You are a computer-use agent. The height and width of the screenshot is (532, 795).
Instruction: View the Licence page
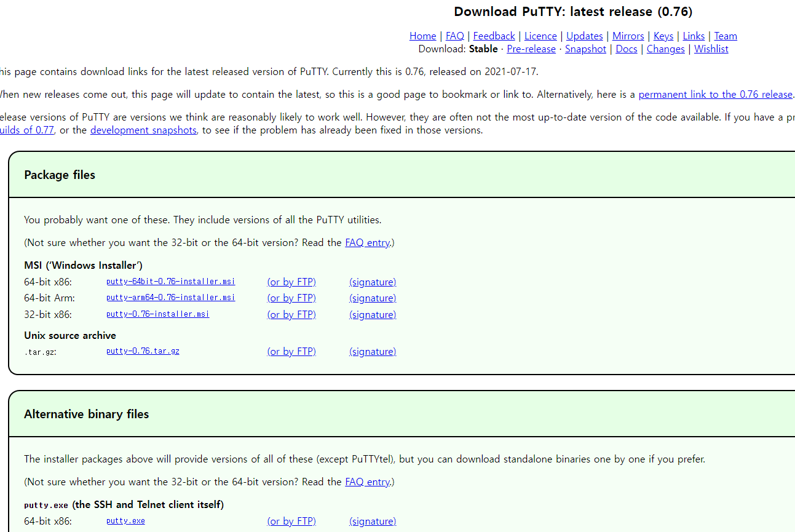coord(540,36)
